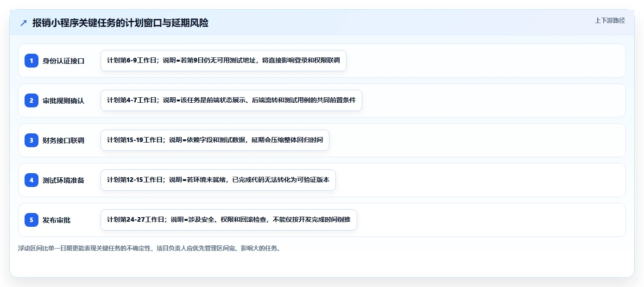644x287 pixels.
Task: Open the 计划第6-9工作日 description box
Action: pyautogui.click(x=223, y=61)
